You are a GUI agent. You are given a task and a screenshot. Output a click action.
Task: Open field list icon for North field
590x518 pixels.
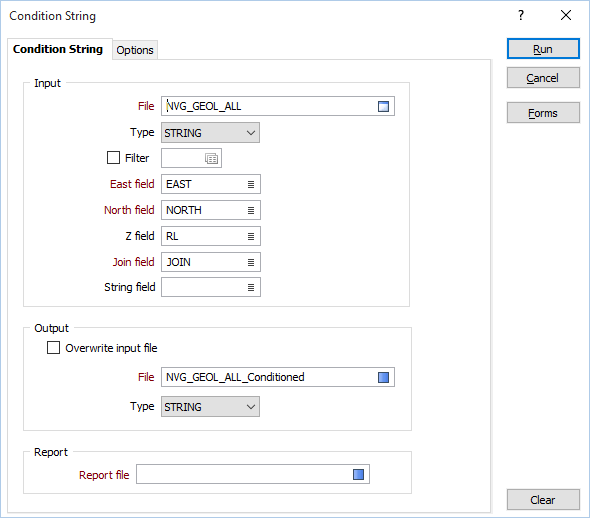(x=251, y=210)
